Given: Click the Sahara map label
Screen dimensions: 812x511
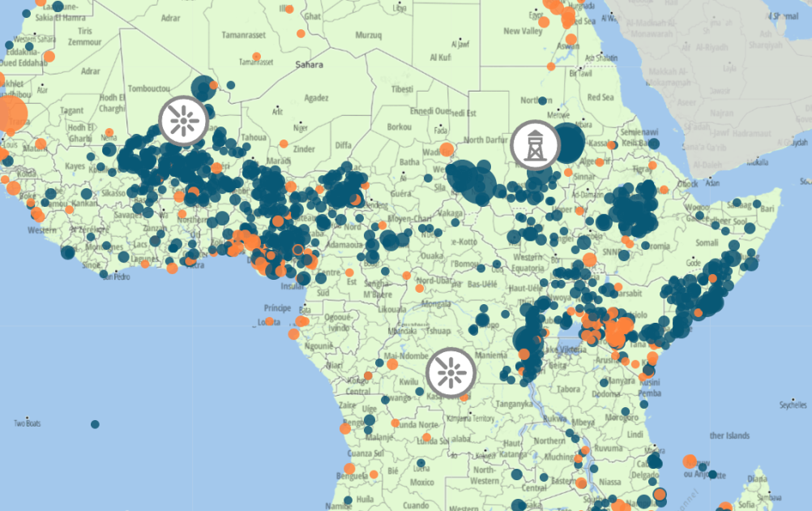Looking at the screenshot, I should [x=309, y=65].
